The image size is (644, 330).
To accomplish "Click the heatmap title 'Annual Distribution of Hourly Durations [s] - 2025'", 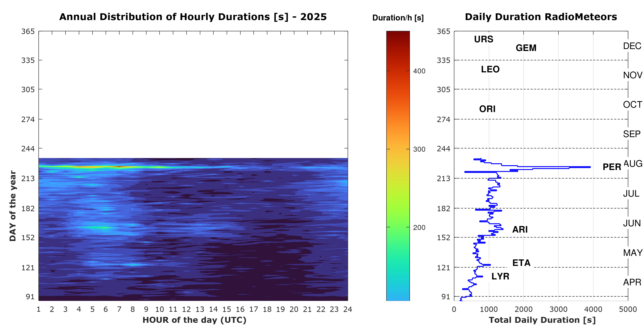I will pos(193,17).
